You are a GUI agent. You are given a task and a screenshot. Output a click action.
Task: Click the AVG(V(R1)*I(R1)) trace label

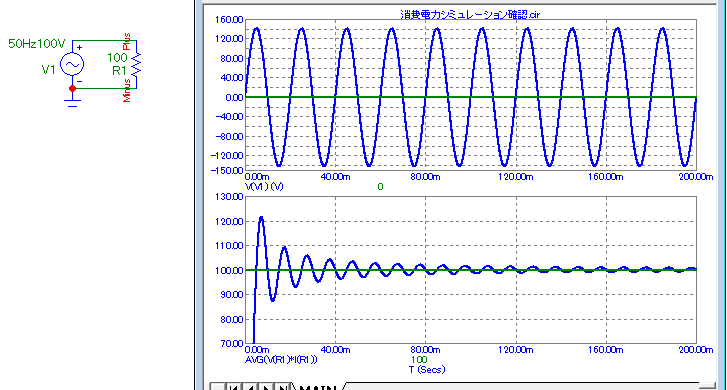pos(281,359)
